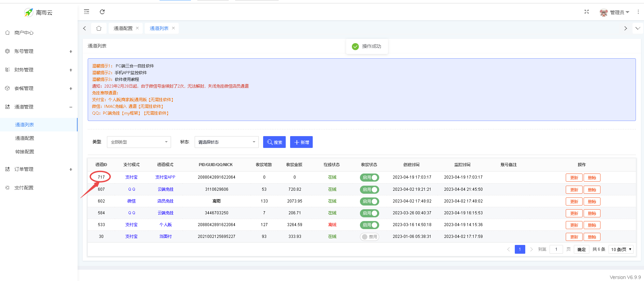Open tab options down-chevron at far right
Image resolution: width=644 pixels, height=281 pixels.
(638, 28)
